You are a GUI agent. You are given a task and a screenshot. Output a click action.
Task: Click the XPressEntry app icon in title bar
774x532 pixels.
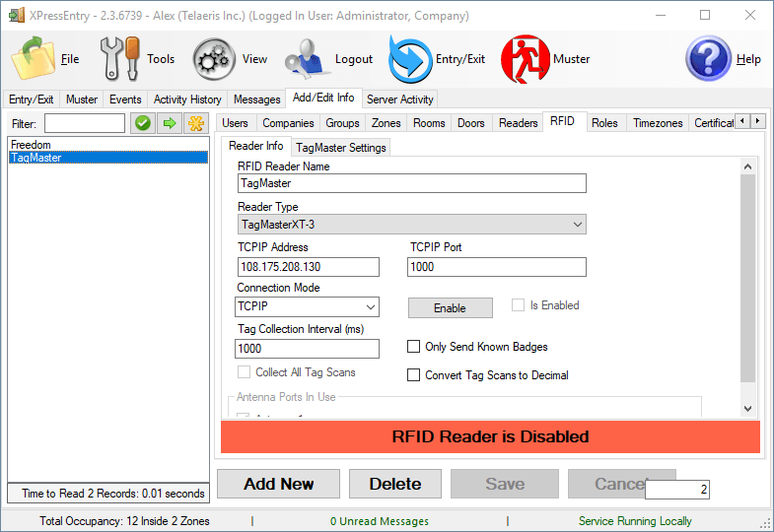17,16
